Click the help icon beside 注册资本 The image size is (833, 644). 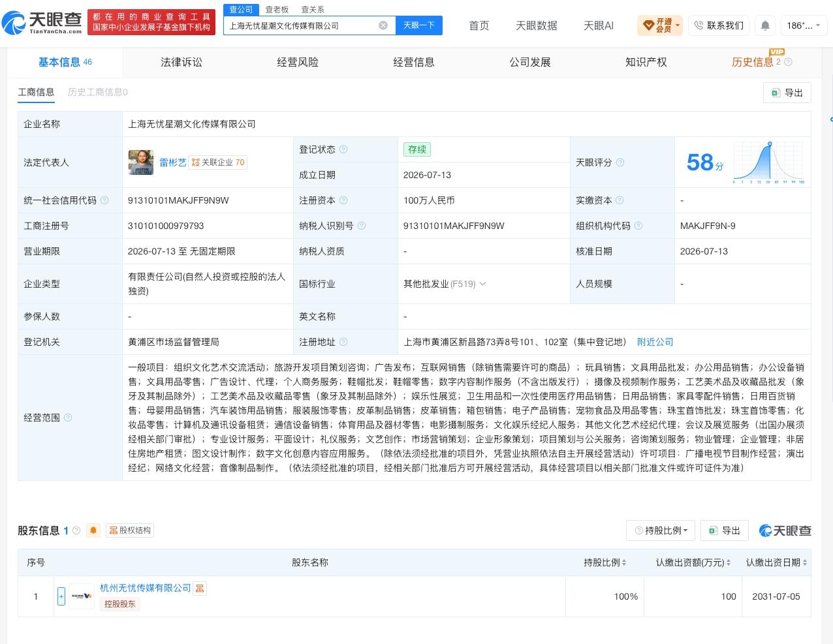coord(343,200)
